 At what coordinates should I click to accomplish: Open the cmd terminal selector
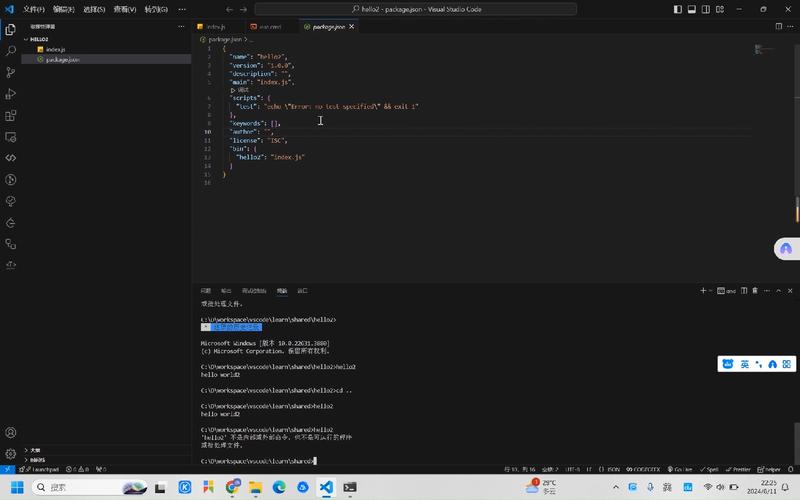(727, 291)
